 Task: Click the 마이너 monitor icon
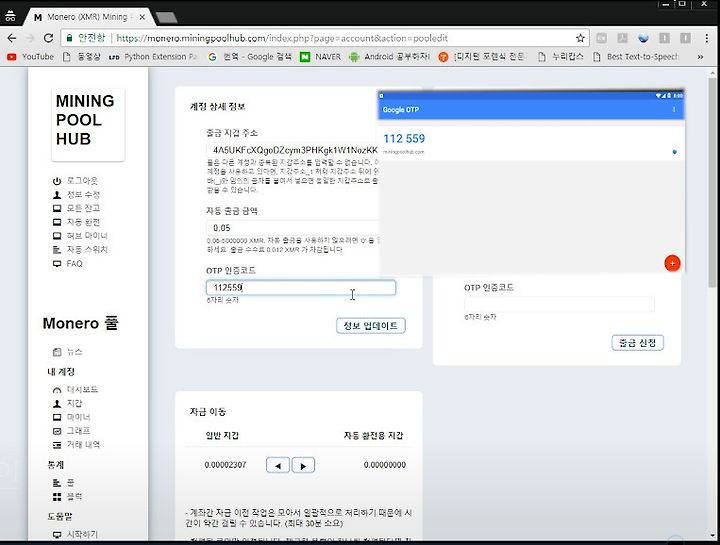tap(57, 417)
